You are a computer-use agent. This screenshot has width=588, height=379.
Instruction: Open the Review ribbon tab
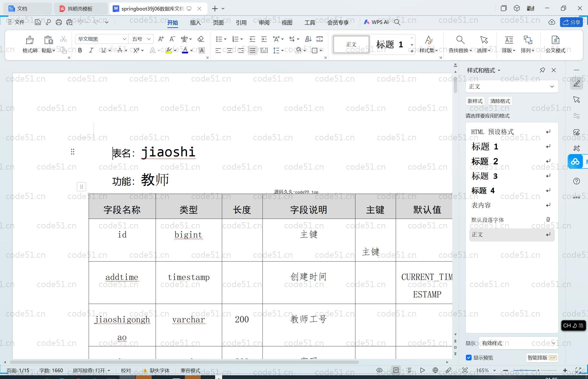(264, 22)
